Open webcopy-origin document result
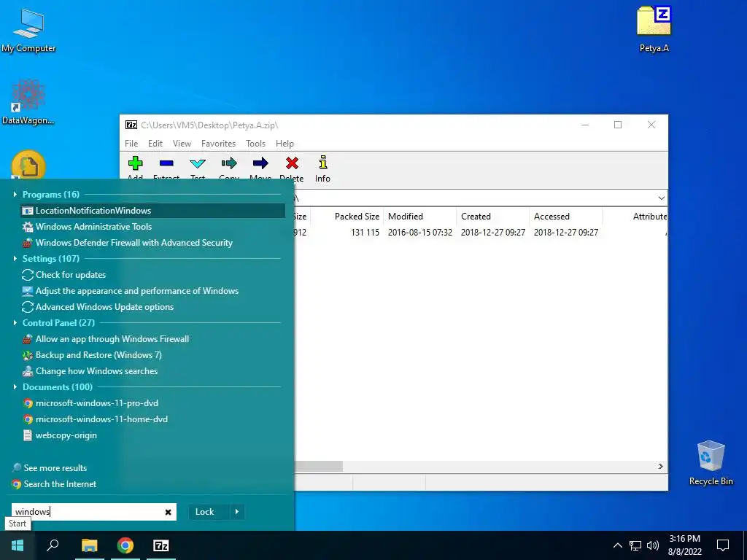The image size is (747, 560). 152,435
